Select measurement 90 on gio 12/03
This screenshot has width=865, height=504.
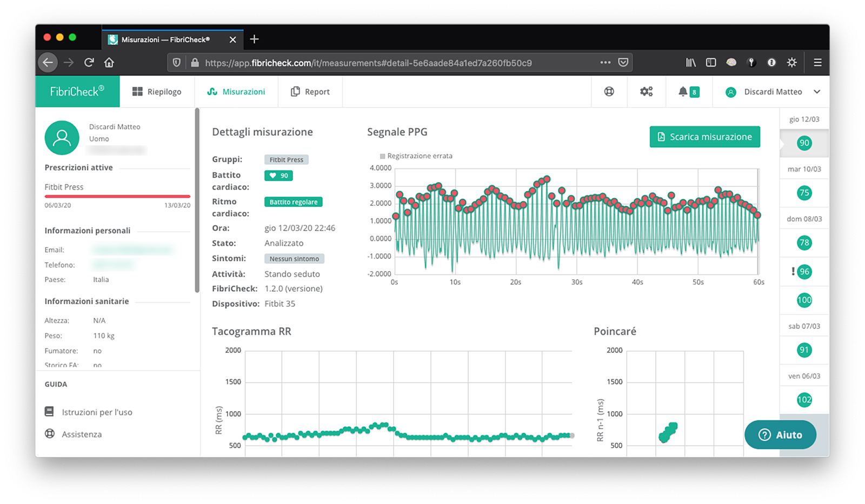pos(804,143)
